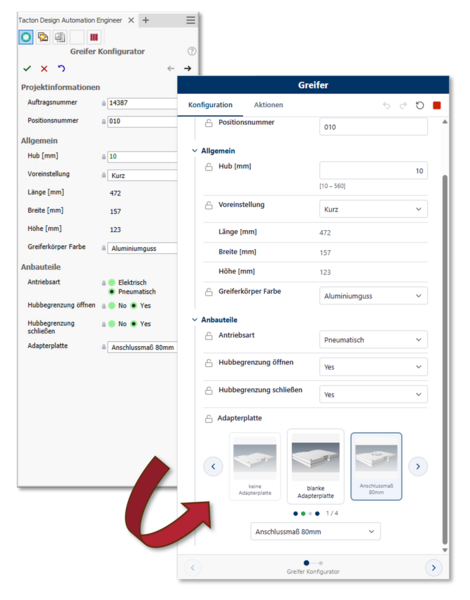Select Pneumatisch radio for Antriebsart

[x=112, y=292]
